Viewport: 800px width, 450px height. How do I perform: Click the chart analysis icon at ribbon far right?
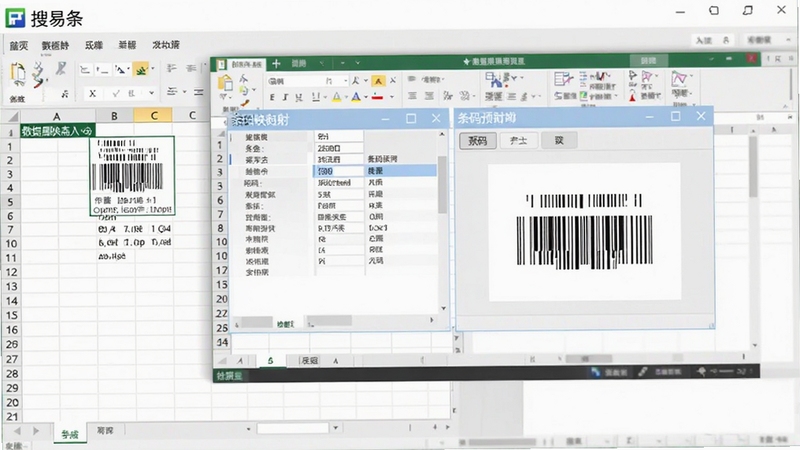click(x=679, y=79)
